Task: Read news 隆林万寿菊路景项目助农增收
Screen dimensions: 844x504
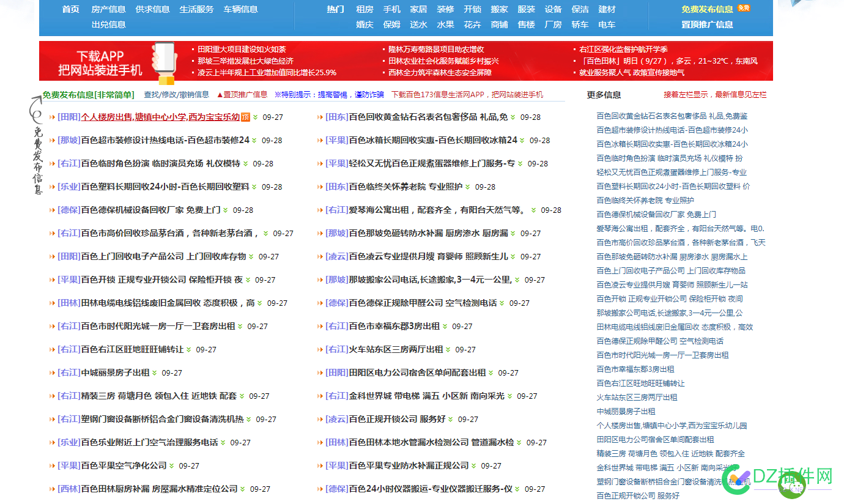Action: (x=436, y=50)
